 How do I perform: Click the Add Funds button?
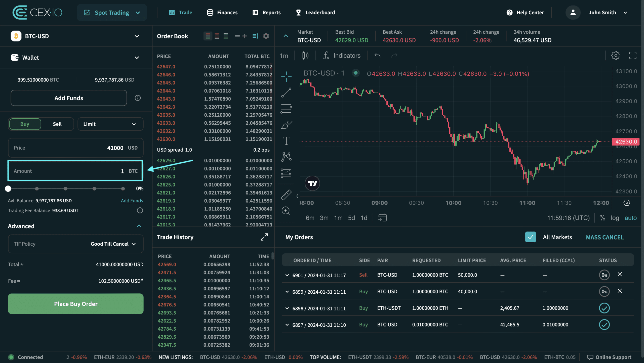pos(69,98)
